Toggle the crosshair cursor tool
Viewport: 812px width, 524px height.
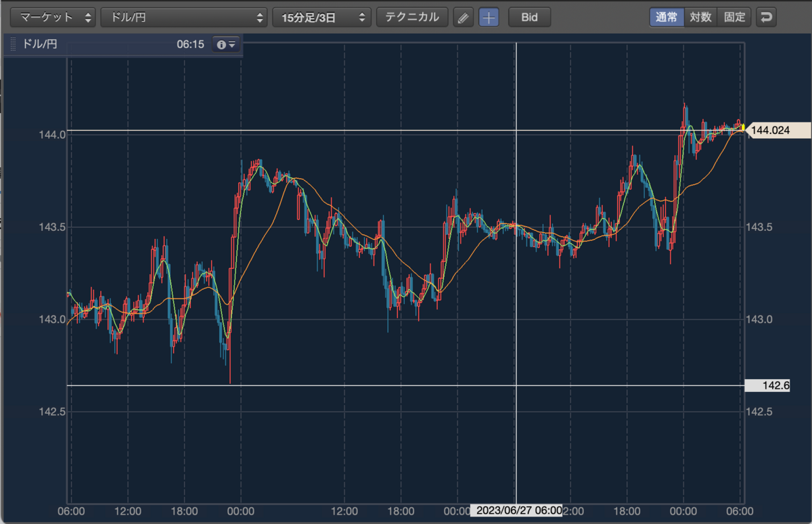(489, 18)
